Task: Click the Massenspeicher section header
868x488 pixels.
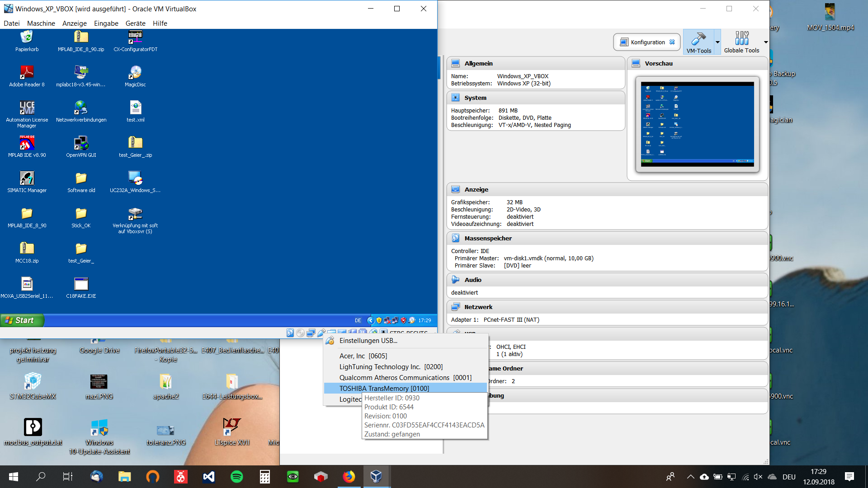Action: coord(607,238)
